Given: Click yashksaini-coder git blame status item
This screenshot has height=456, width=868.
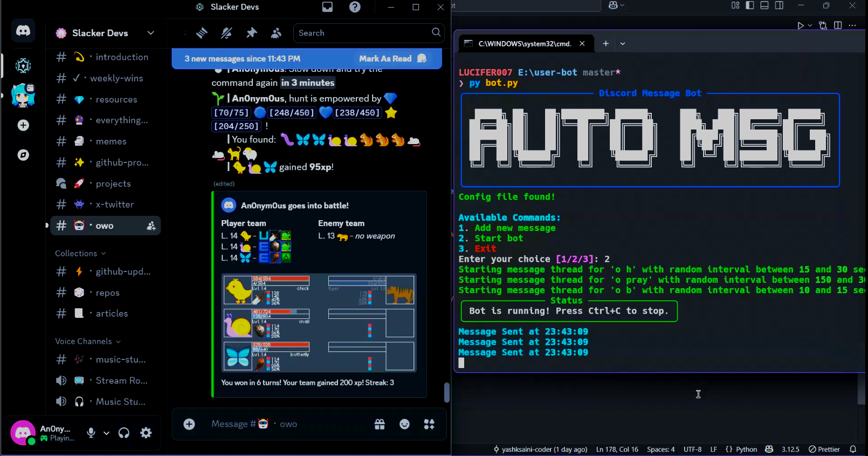Looking at the screenshot, I should click(540, 450).
